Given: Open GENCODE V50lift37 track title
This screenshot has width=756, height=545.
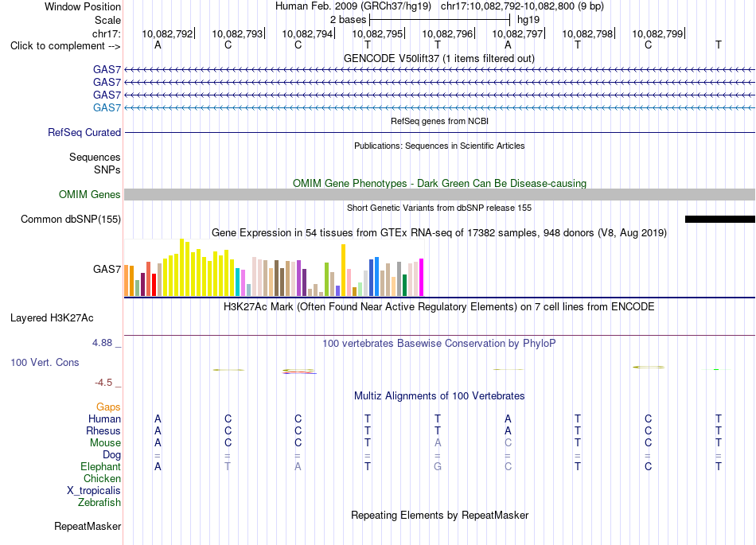Looking at the screenshot, I should (x=439, y=58).
